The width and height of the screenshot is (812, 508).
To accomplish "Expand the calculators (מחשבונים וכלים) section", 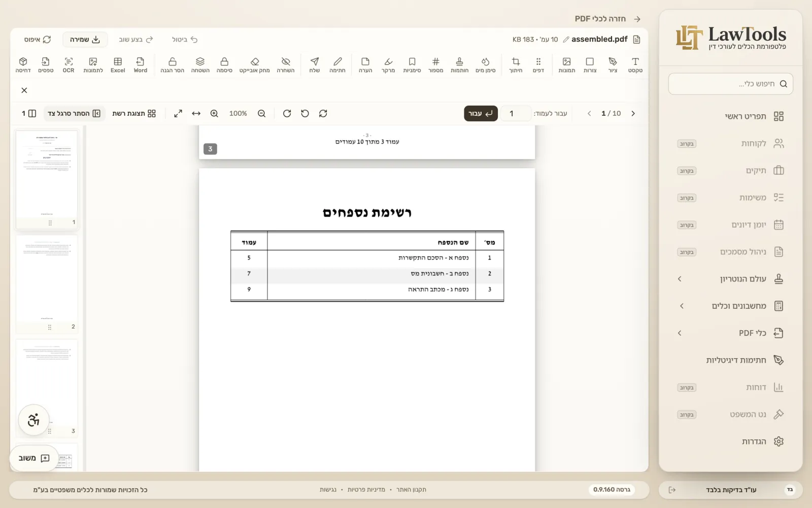I will [731, 306].
